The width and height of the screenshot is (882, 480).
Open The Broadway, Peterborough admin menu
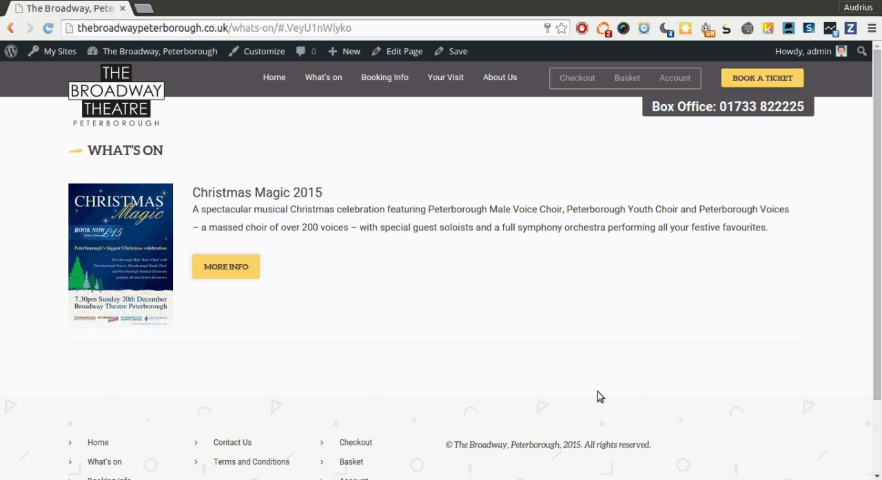152,51
